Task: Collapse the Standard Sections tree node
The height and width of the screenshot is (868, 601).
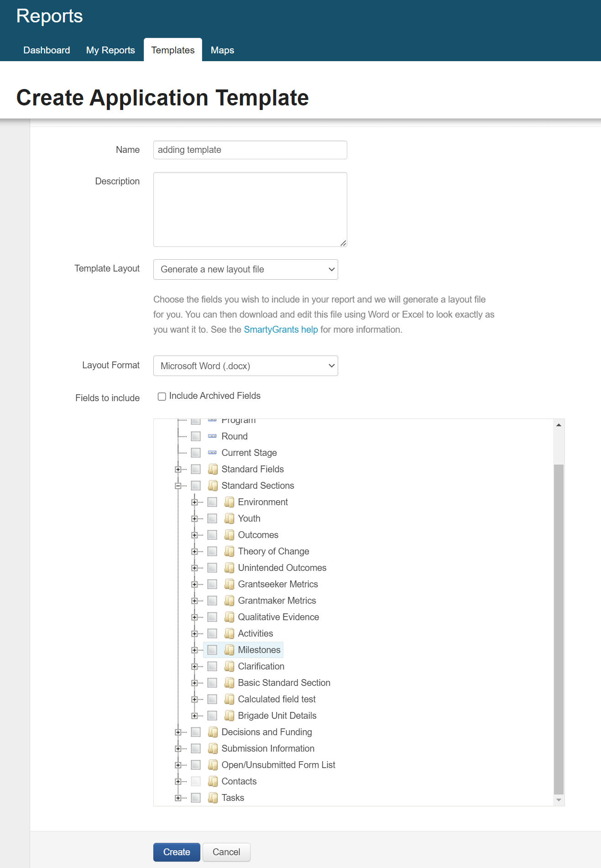Action: pyautogui.click(x=178, y=486)
